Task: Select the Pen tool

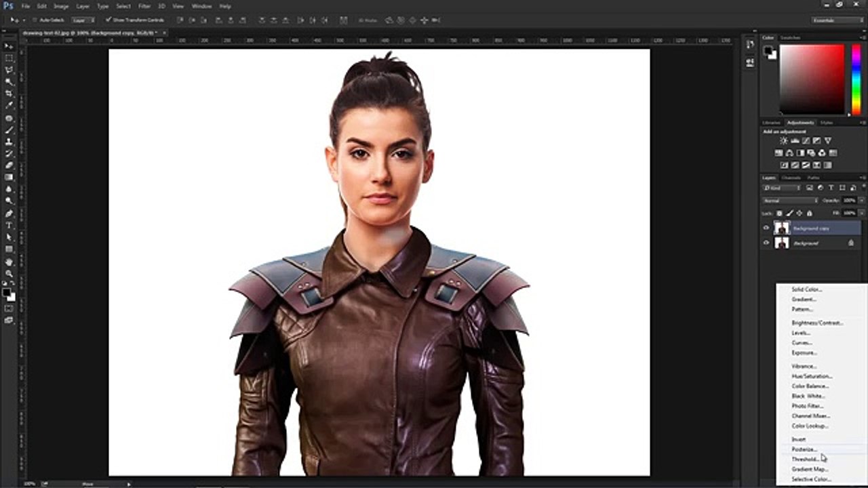Action: [9, 213]
